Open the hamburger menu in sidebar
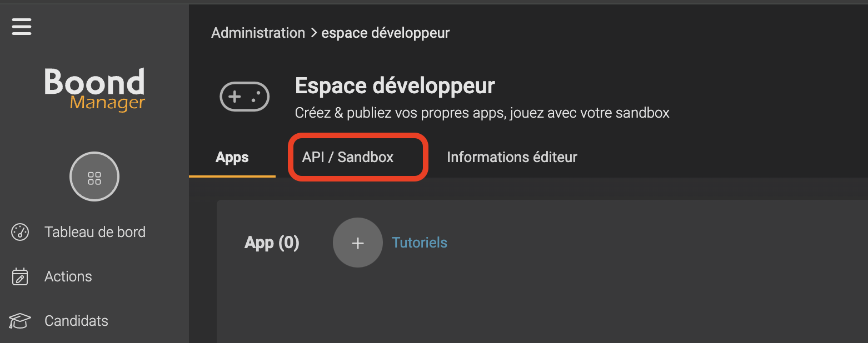The width and height of the screenshot is (868, 343). click(x=22, y=26)
